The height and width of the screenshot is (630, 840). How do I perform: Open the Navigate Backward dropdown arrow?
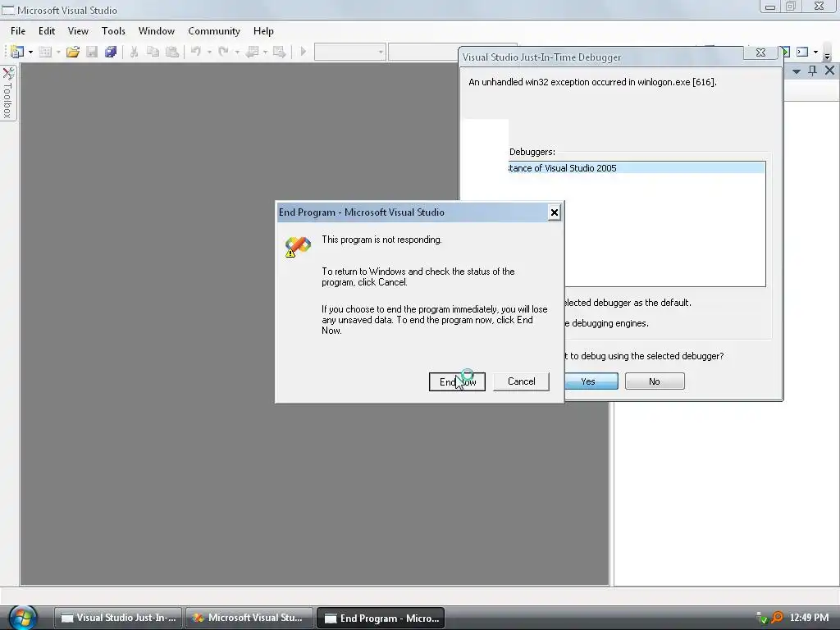coord(265,52)
